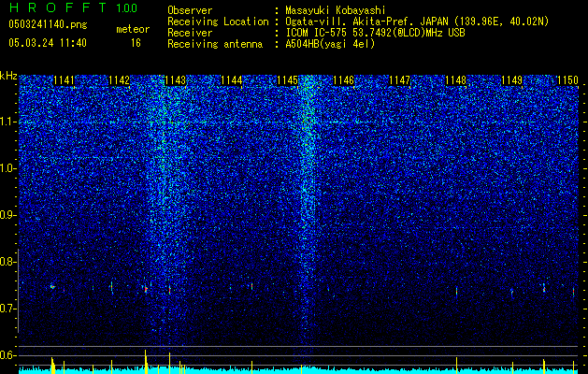The height and width of the screenshot is (374, 588).
Task: Click the 0.7 frequency axis label
Action: point(7,309)
